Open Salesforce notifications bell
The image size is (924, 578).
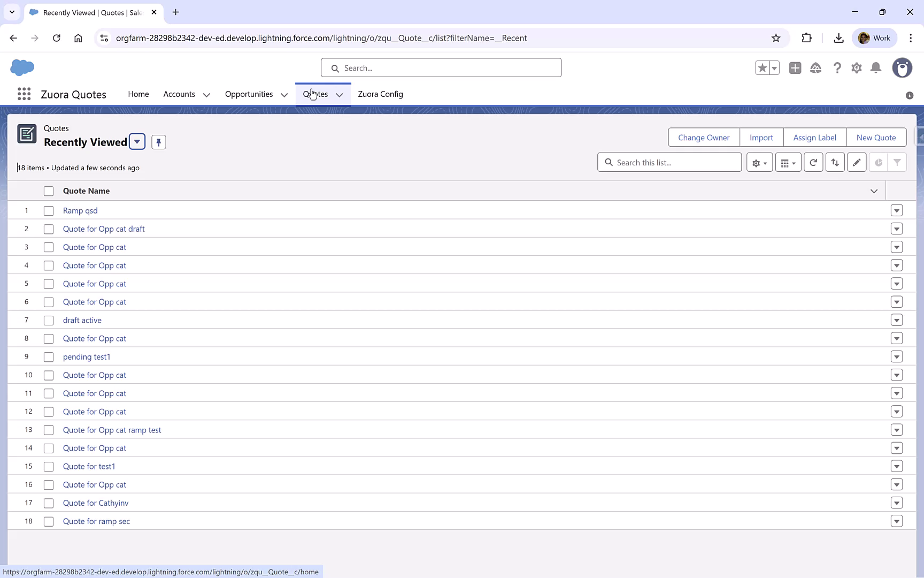(x=875, y=68)
